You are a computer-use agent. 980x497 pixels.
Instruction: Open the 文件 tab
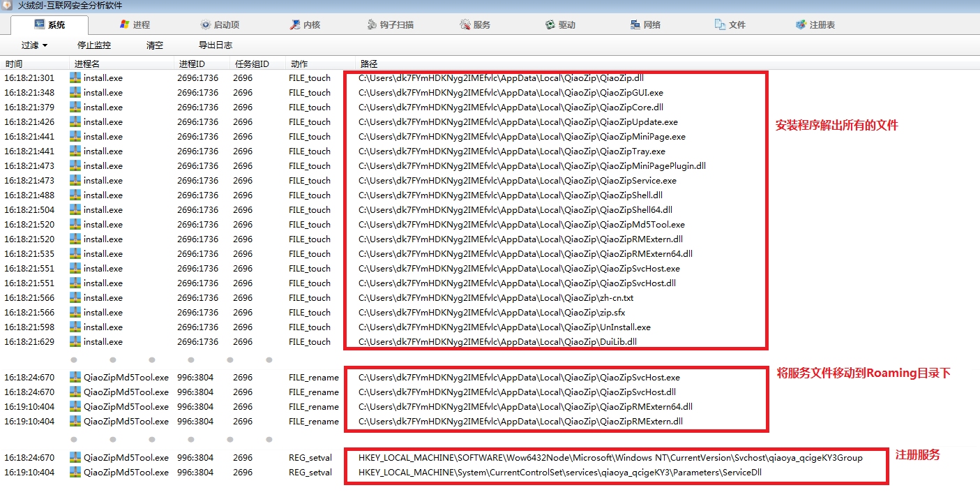click(730, 24)
